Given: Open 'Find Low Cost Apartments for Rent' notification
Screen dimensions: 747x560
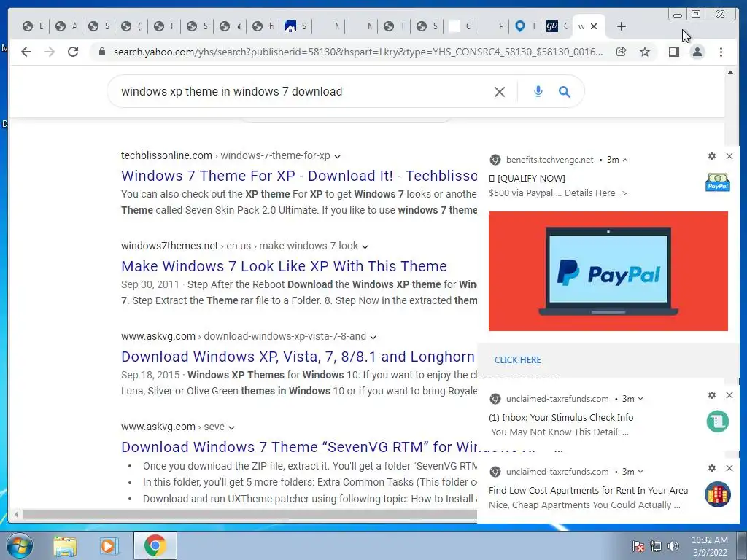Looking at the screenshot, I should tap(589, 491).
